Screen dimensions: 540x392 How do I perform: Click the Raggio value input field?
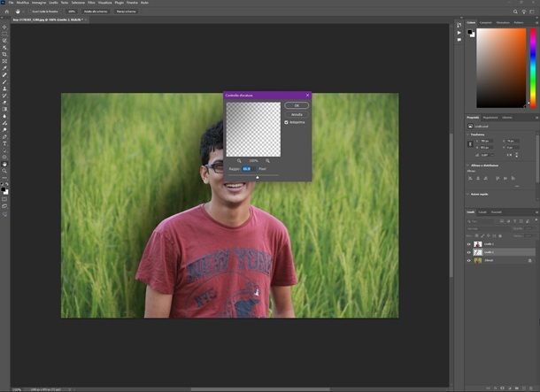click(x=249, y=169)
